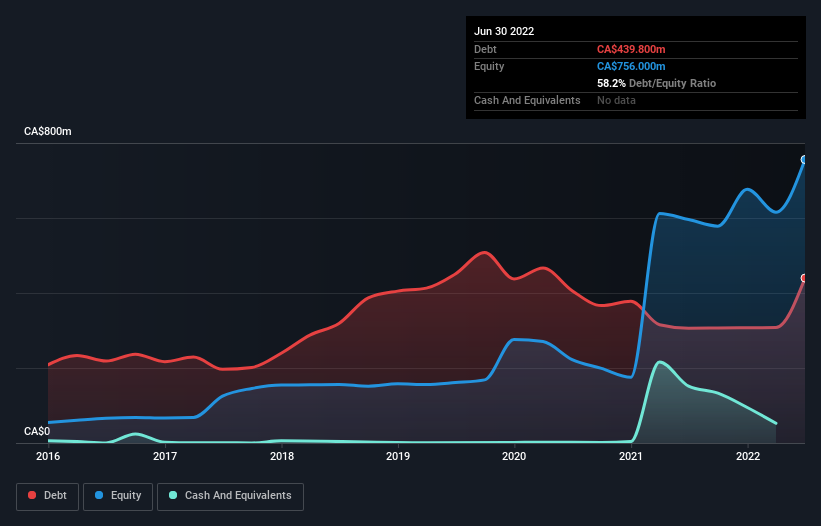Click the 2021 x-axis label
Viewport: 821px width, 526px height.
(631, 456)
